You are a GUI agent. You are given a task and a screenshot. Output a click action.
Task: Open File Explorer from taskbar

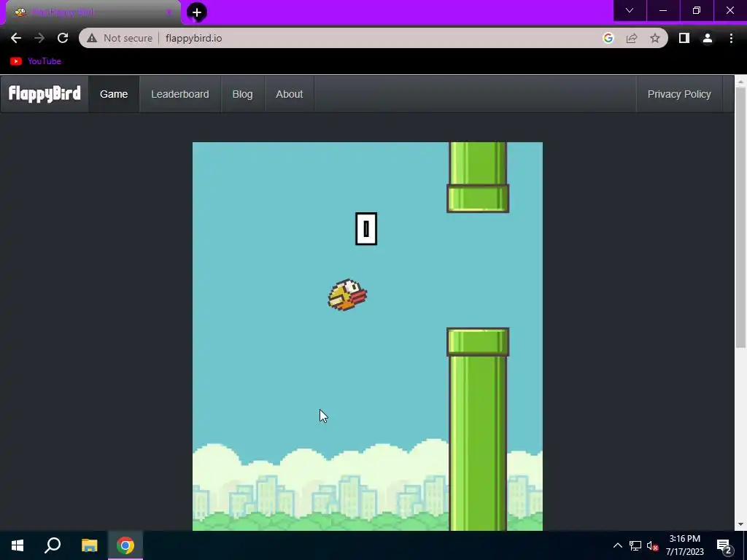[89, 545]
